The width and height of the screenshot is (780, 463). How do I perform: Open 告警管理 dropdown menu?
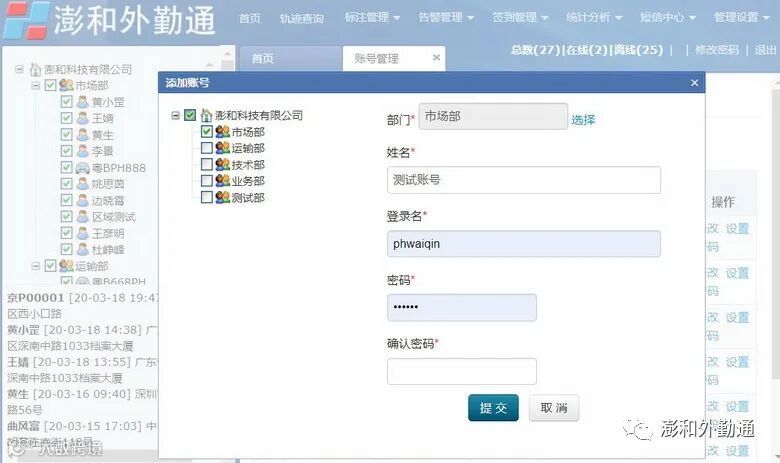446,17
